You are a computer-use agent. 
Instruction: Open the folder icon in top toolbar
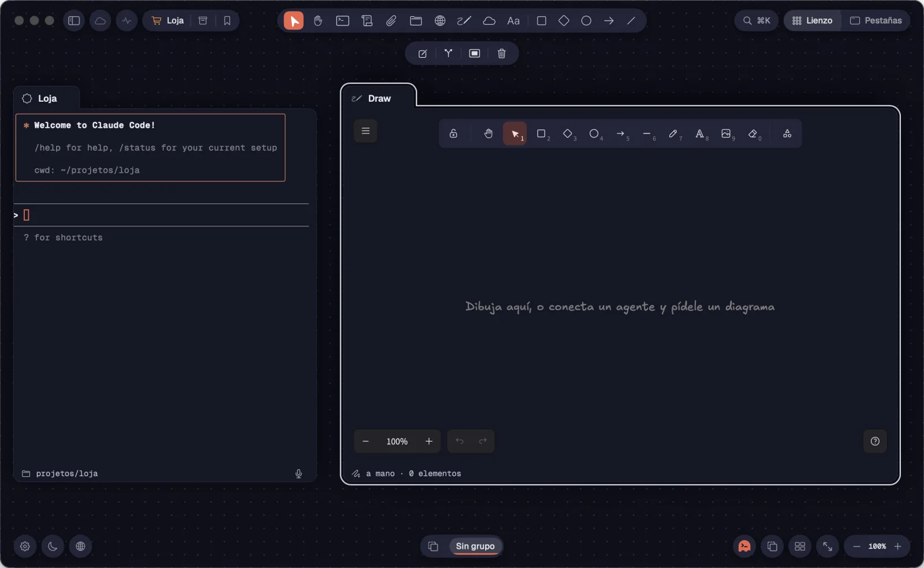click(416, 21)
